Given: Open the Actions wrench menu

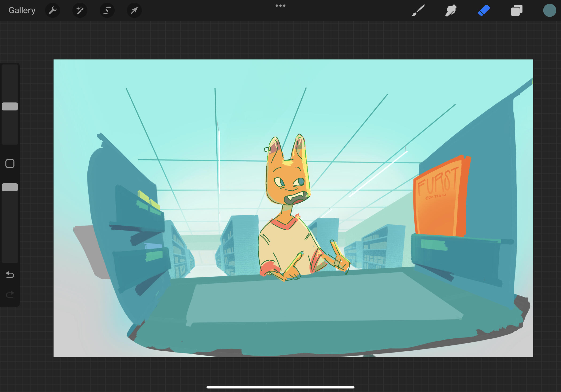Looking at the screenshot, I should (53, 10).
